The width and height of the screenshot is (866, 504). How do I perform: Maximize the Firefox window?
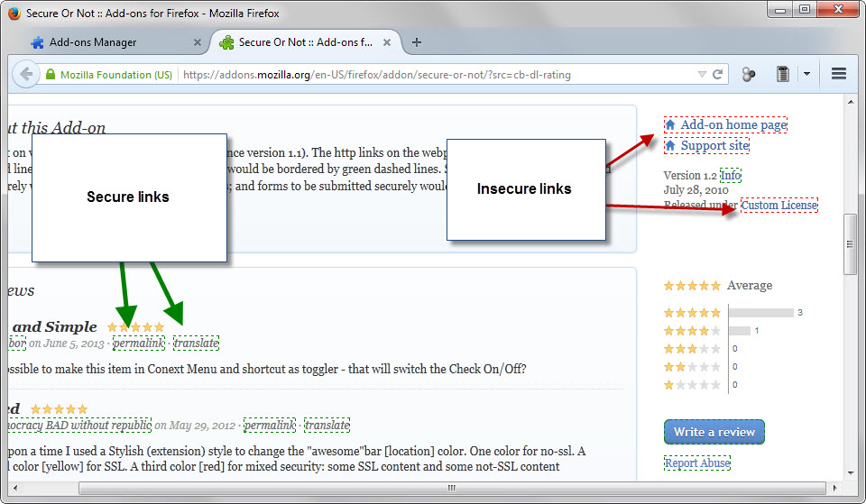tap(805, 9)
